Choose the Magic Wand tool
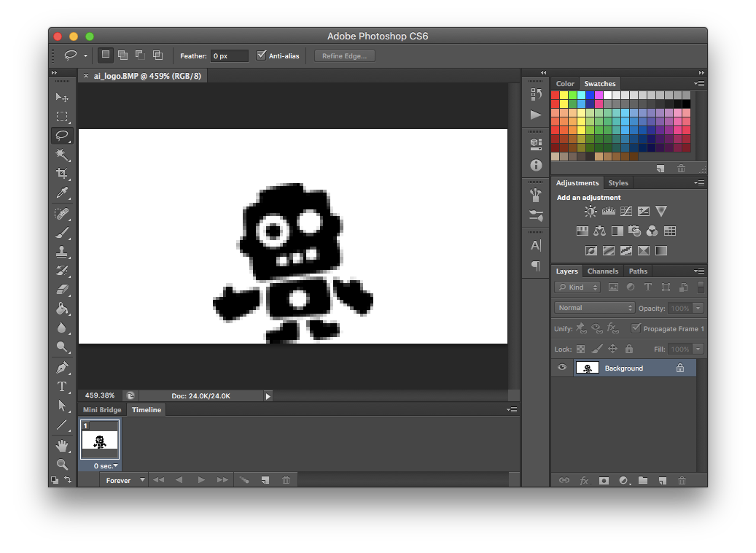This screenshot has width=756, height=553. [62, 155]
